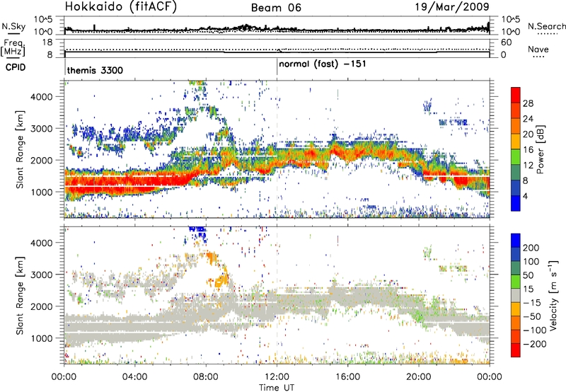
Task: Click the '04:00' time axis tick label
Action: click(x=134, y=377)
